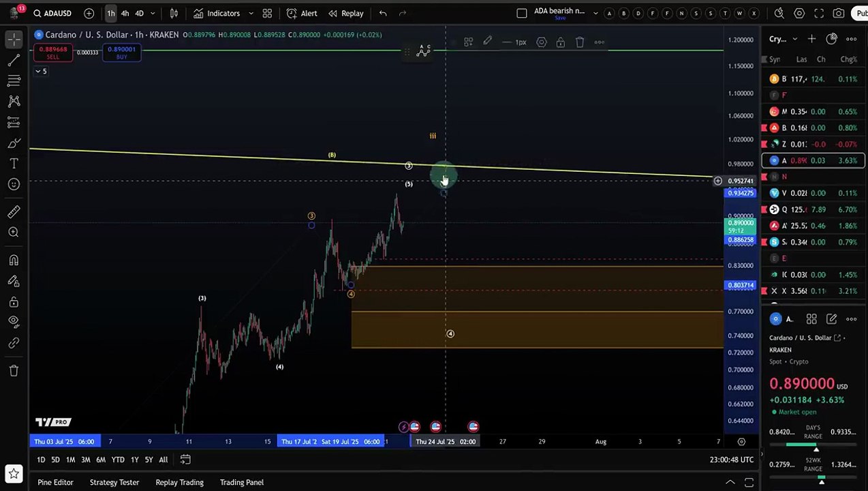Open the Indicators dialog
868x491 pixels.
coord(216,13)
